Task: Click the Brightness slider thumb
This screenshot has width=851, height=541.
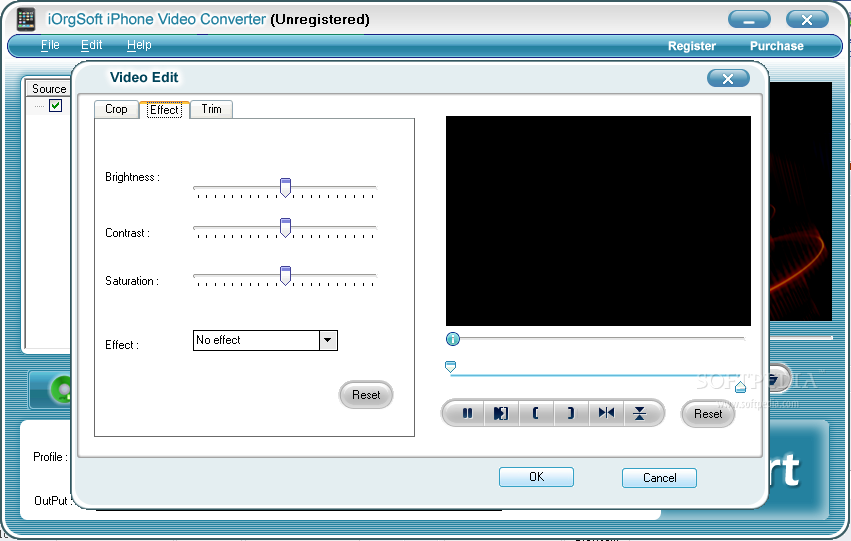Action: 285,187
